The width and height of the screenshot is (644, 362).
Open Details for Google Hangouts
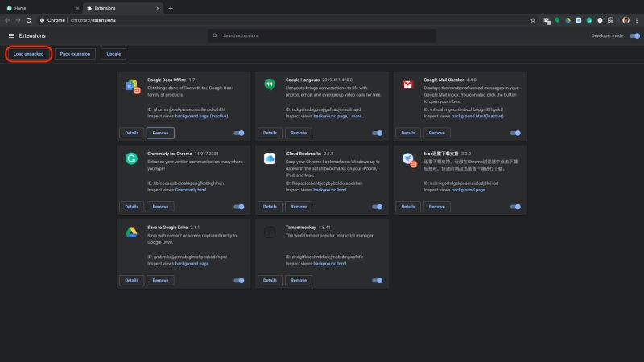[270, 133]
